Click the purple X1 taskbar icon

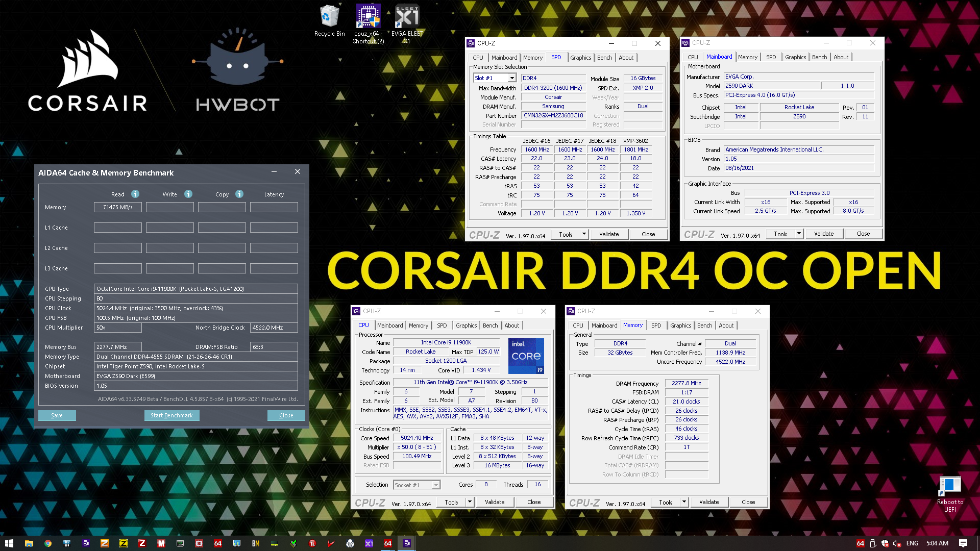(369, 543)
